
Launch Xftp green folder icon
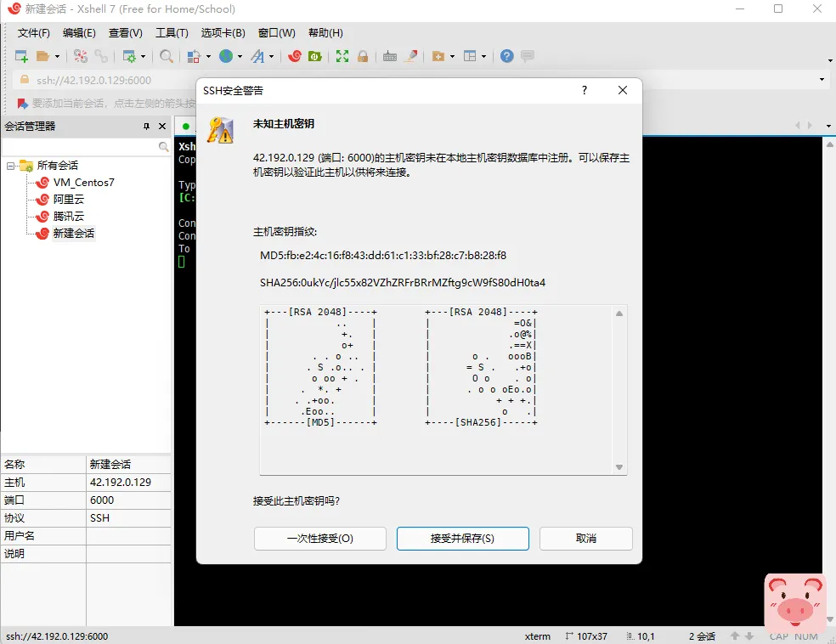315,56
